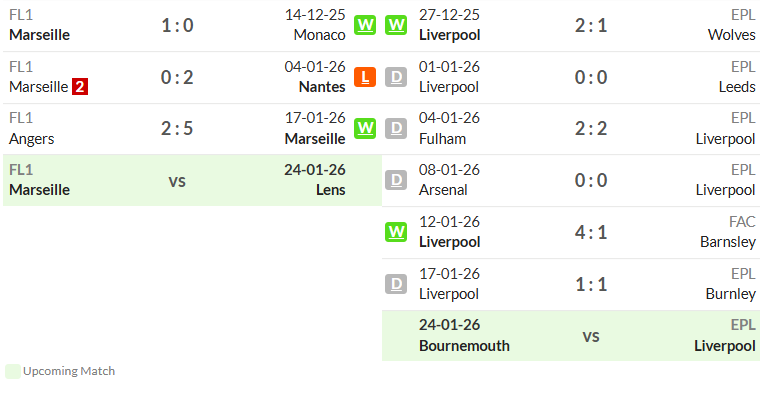This screenshot has height=400, width=760.
Task: Click the D badge for Arsenal vs Liverpool
Action: (x=396, y=180)
